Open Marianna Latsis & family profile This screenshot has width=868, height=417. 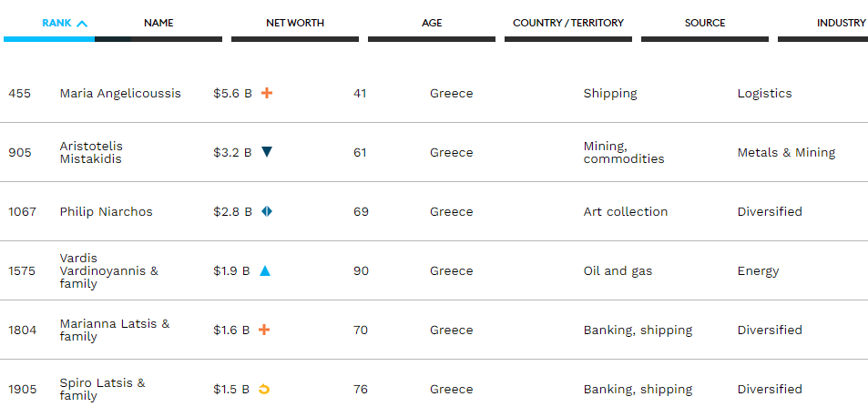coord(115,331)
